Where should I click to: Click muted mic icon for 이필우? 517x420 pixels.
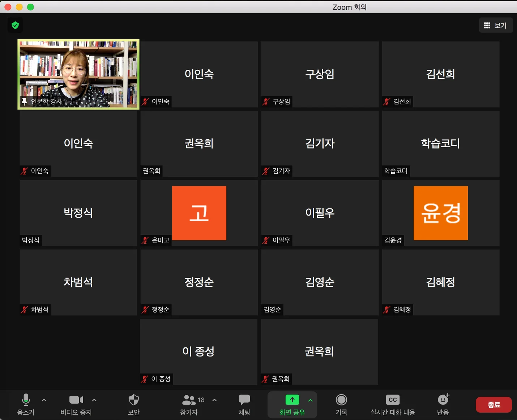[266, 241]
